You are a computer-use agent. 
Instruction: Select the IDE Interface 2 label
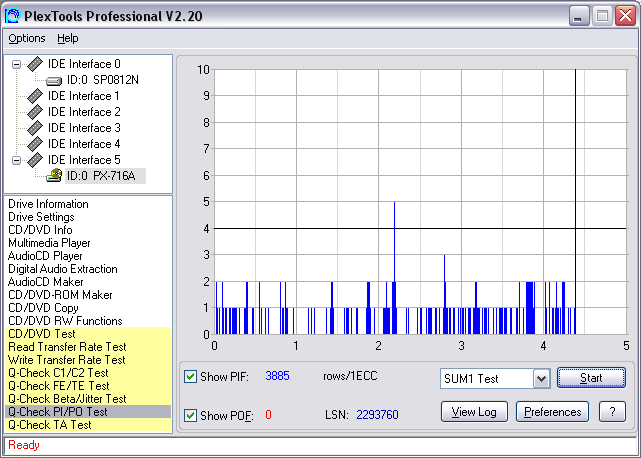click(84, 112)
